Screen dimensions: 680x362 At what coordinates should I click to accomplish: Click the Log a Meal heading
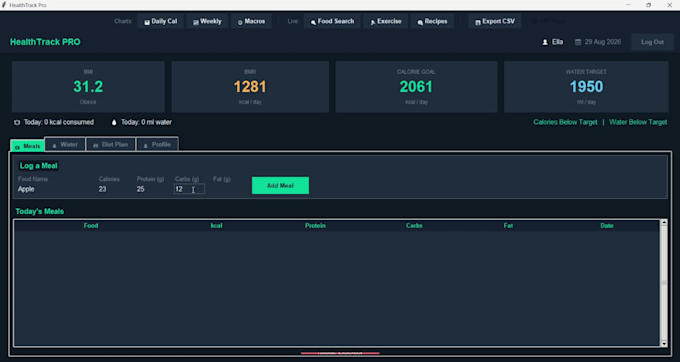click(x=38, y=166)
